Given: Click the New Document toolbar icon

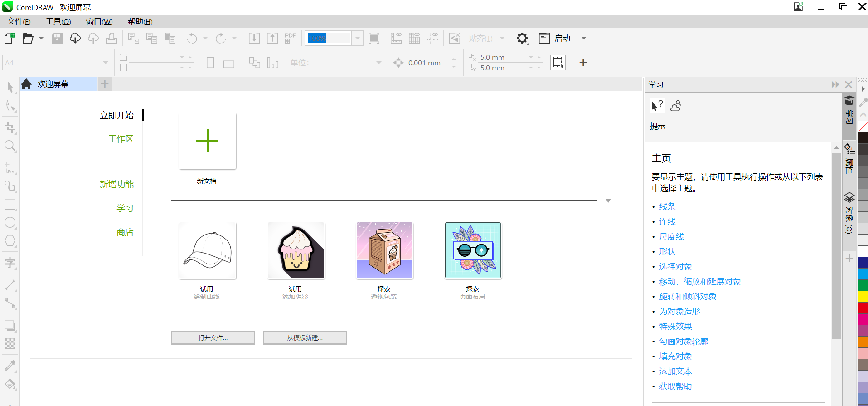Looking at the screenshot, I should (x=10, y=38).
